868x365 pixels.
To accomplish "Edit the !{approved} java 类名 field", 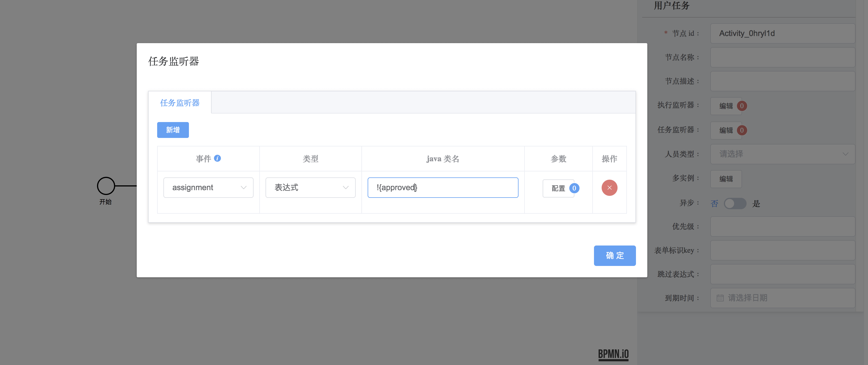I will click(443, 187).
